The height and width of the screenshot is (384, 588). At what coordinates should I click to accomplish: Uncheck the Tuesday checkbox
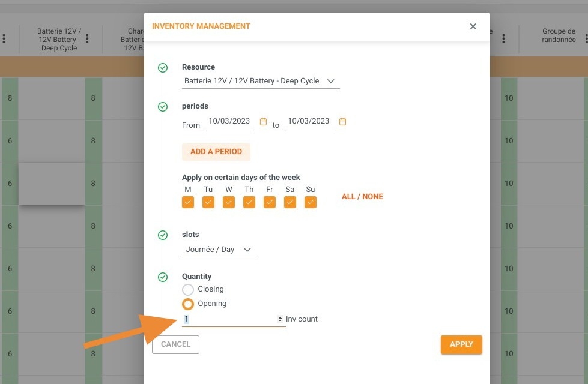(208, 202)
